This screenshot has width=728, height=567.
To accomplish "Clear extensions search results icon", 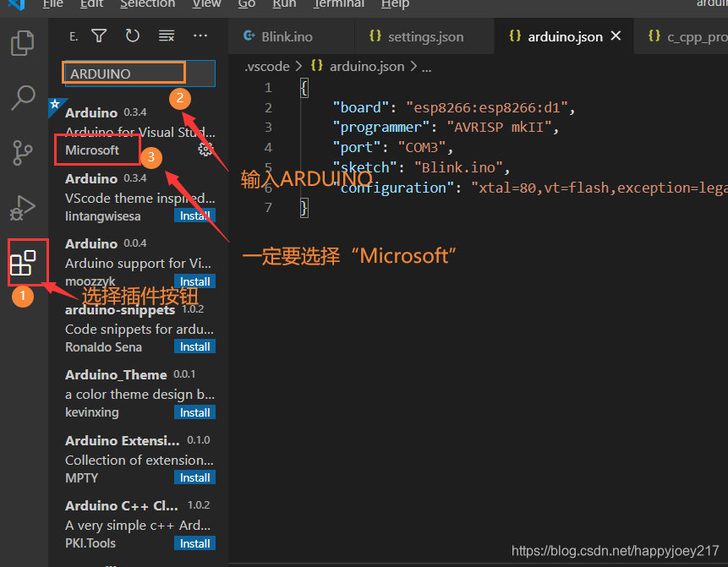I will (x=167, y=35).
